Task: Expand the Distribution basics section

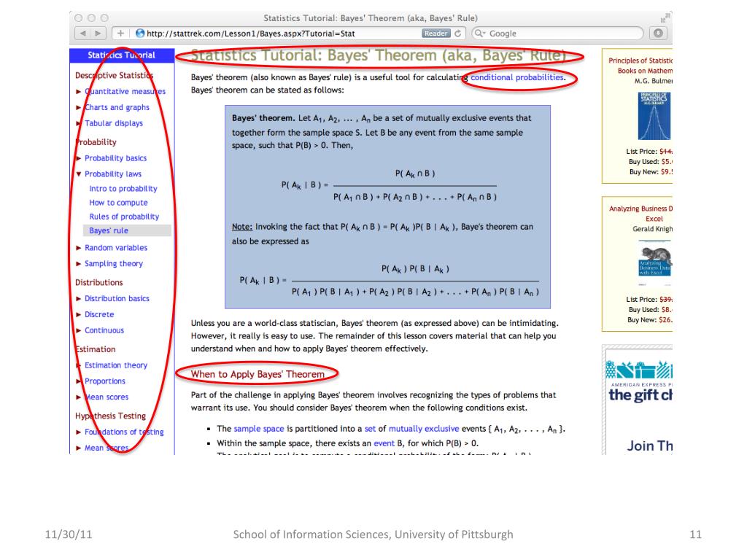Action: coord(79,298)
